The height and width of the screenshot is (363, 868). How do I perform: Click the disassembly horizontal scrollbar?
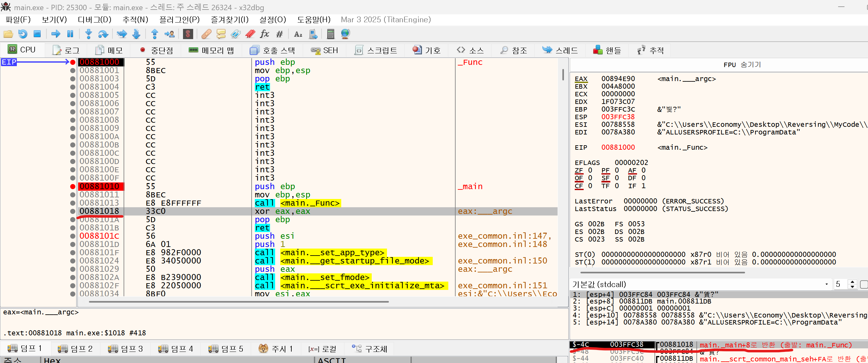click(239, 302)
